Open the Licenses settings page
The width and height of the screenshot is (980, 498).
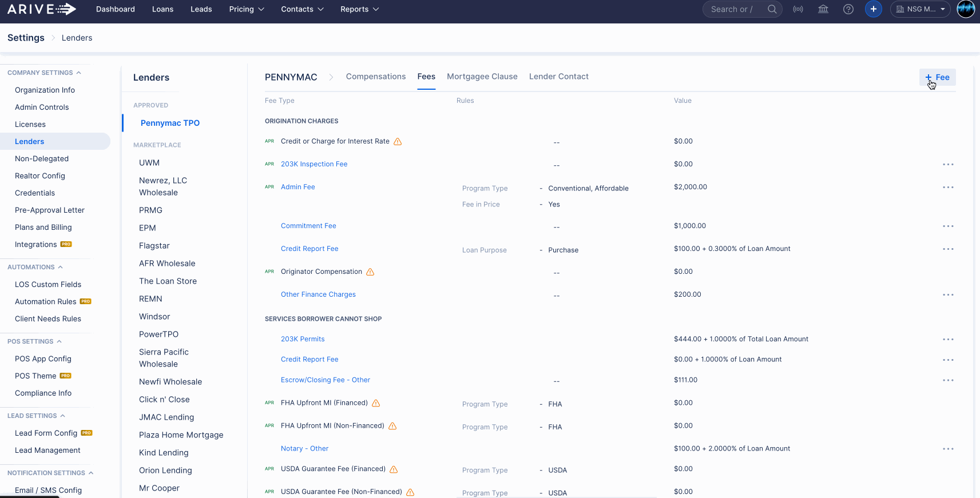coord(30,124)
